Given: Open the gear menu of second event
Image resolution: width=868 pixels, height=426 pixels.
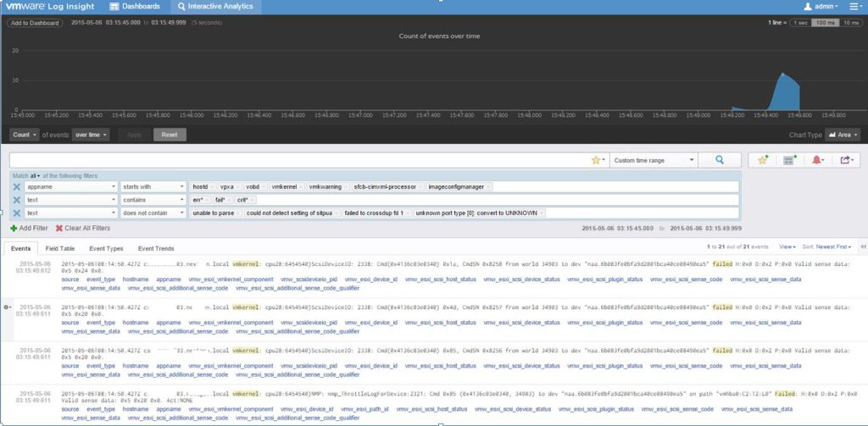Looking at the screenshot, I should coord(7,307).
